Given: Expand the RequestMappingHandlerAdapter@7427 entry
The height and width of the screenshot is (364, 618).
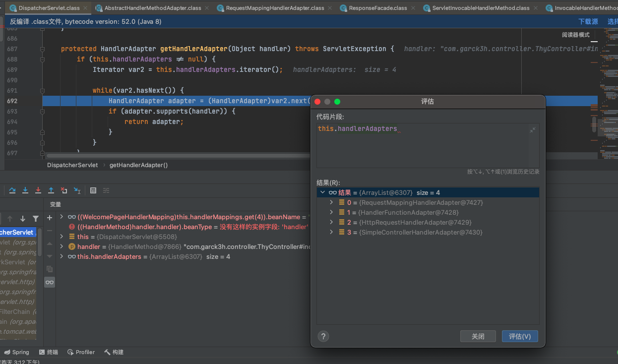Looking at the screenshot, I should coord(332,202).
